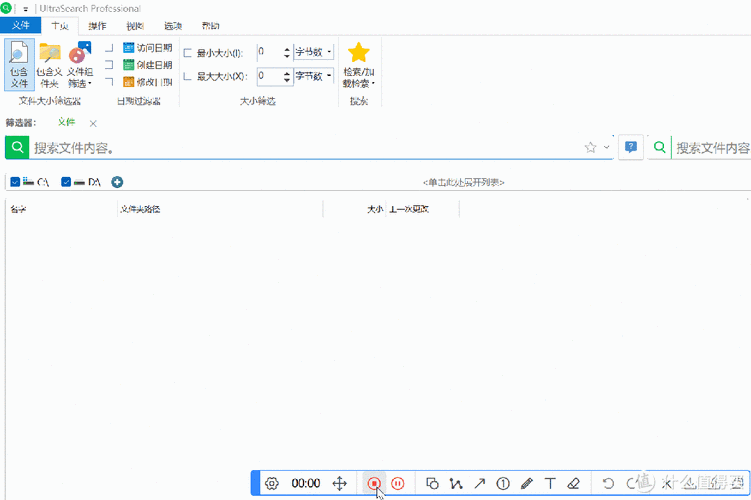Focus the main 搜索文件内容 search field
Screen dimensions: 751x500
[x=307, y=148]
